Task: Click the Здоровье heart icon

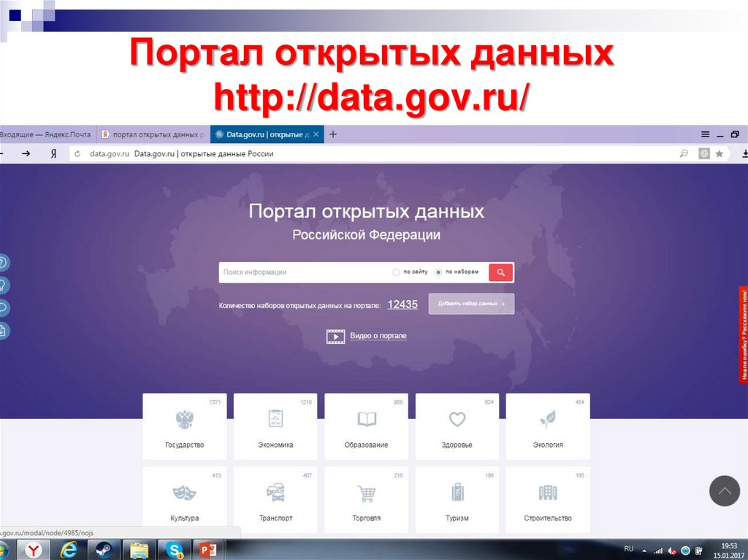Action: [457, 419]
